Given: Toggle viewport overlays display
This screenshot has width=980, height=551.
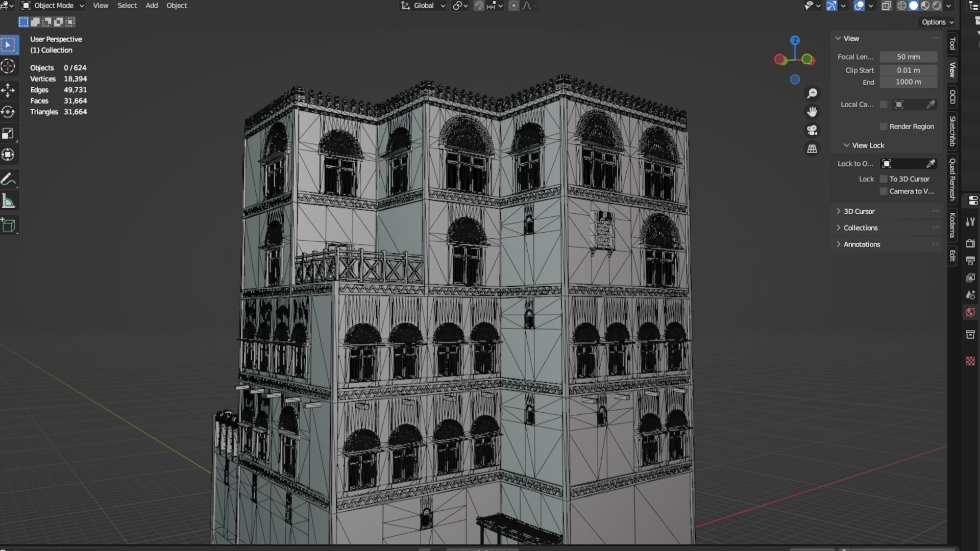Looking at the screenshot, I should (x=859, y=6).
